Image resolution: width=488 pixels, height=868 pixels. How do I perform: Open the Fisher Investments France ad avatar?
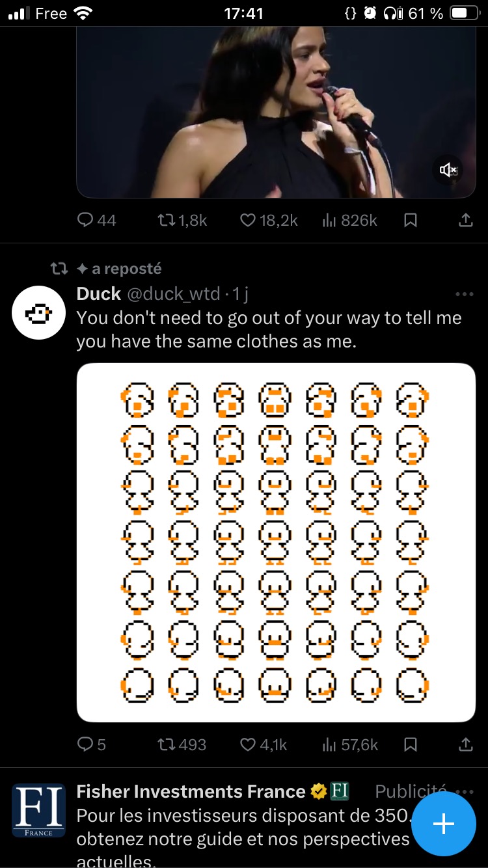coord(39,811)
